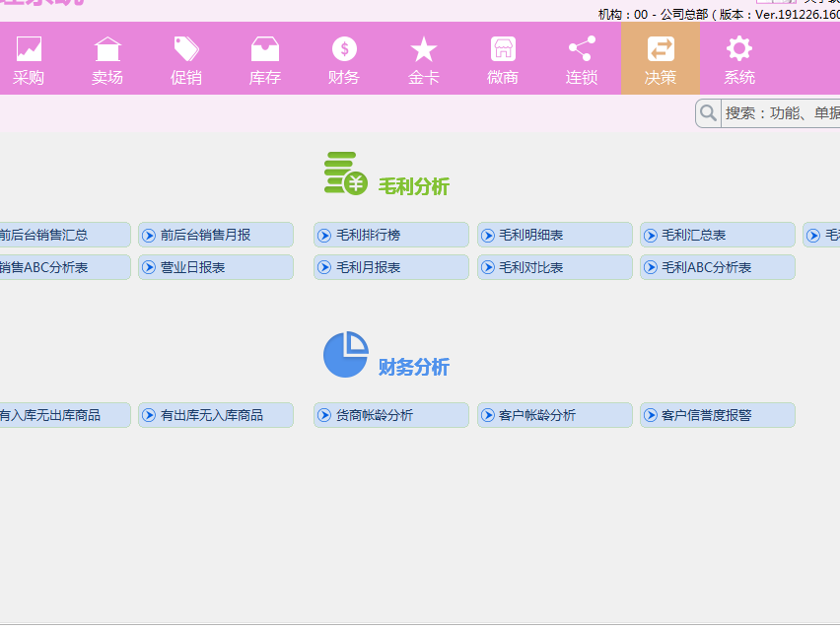The image size is (840, 630).
Task: Open the 微商 (WeChat Shop) storefront icon
Action: pos(502,47)
